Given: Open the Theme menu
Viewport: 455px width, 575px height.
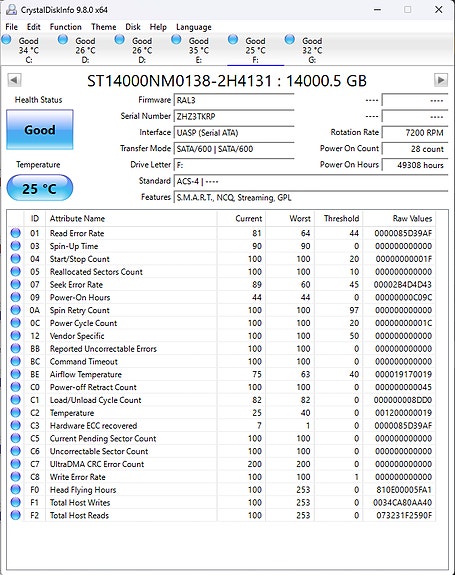Looking at the screenshot, I should (x=104, y=27).
